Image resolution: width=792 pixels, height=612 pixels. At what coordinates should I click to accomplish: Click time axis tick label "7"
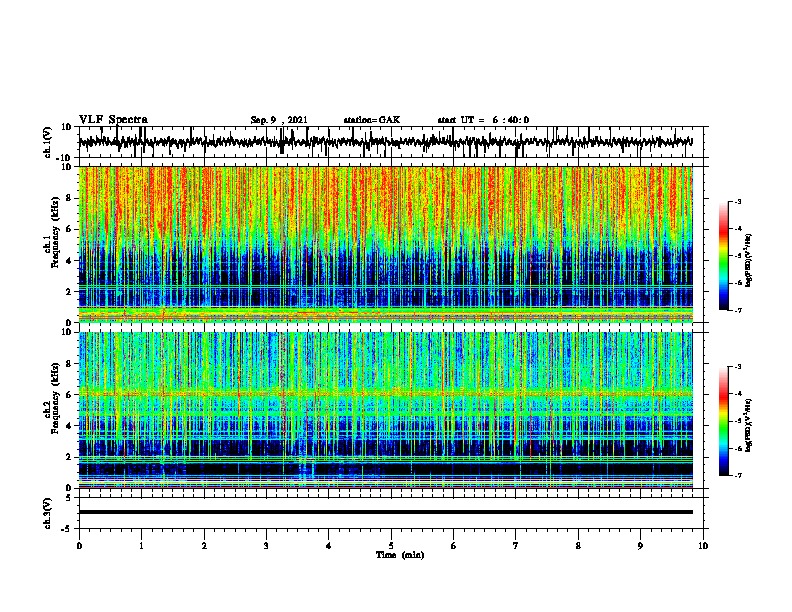tap(516, 546)
